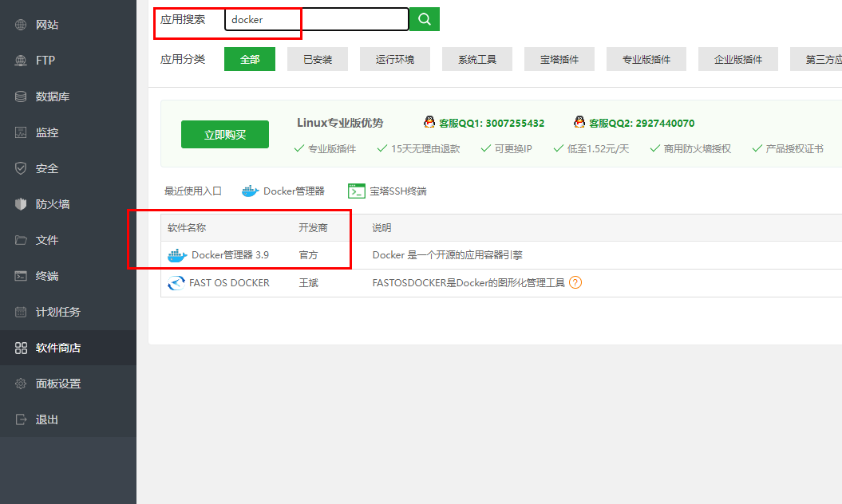Click the FAST OS DOCKER logo icon
Viewport: 842px width, 504px height.
176,283
